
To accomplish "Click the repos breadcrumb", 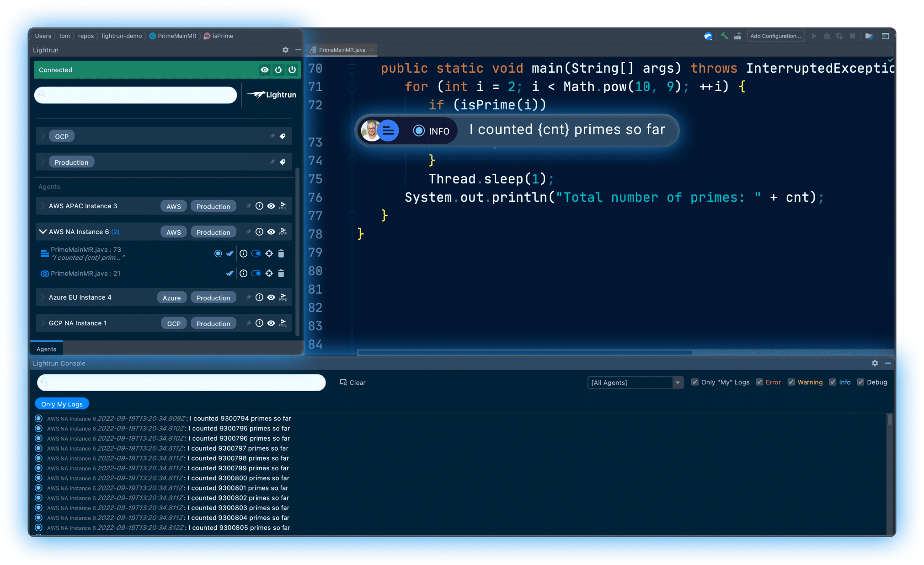I will 86,36.
